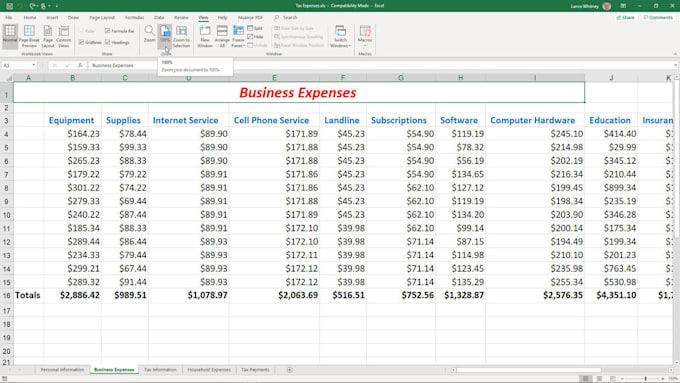Collapse the ribbon

(x=675, y=54)
